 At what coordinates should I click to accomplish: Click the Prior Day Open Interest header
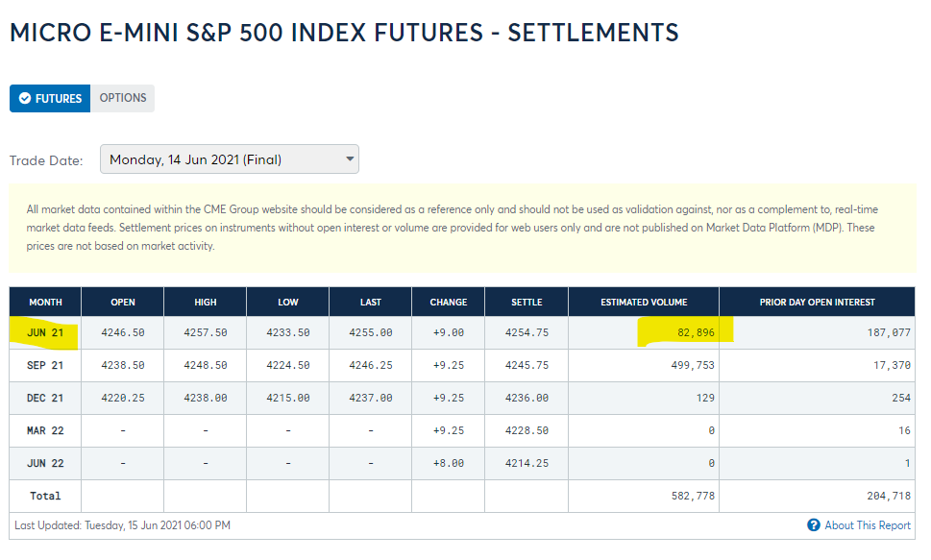(817, 302)
